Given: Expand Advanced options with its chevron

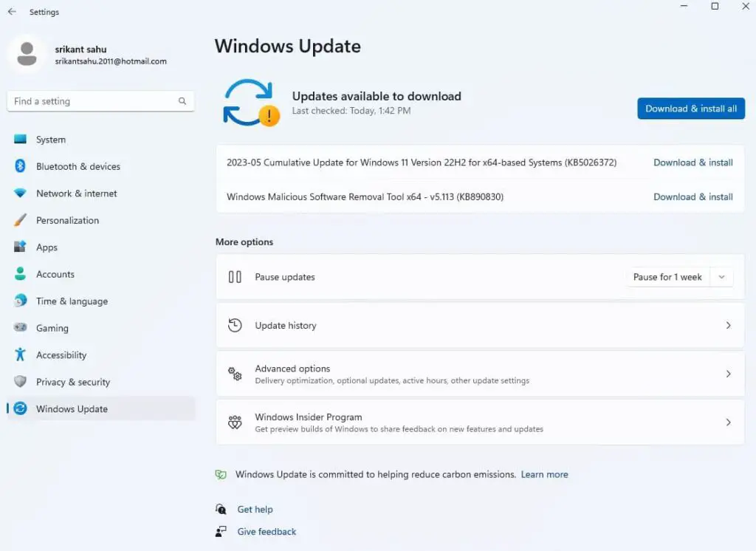Looking at the screenshot, I should pos(728,374).
